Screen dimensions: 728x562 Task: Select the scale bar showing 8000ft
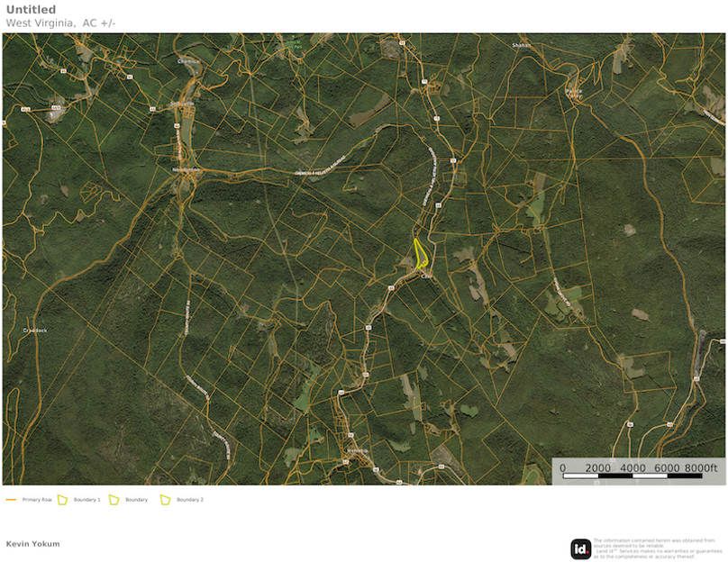pos(701,468)
